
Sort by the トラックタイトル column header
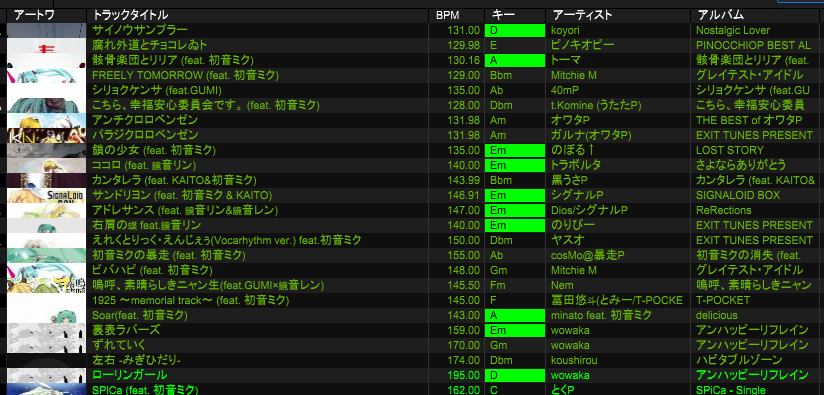[130, 15]
